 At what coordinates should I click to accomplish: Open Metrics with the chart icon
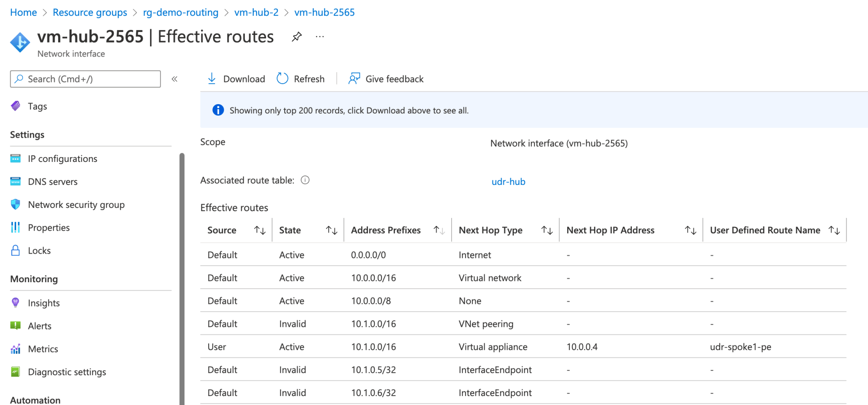tap(16, 348)
